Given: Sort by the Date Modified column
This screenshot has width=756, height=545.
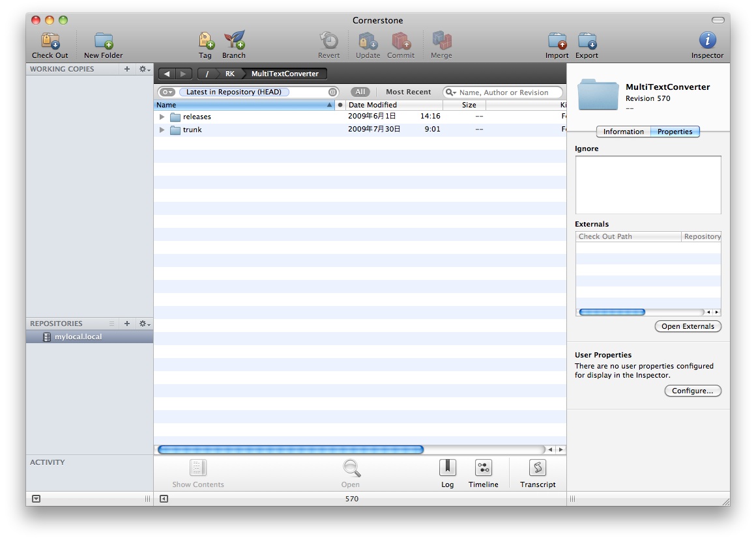Looking at the screenshot, I should click(394, 105).
